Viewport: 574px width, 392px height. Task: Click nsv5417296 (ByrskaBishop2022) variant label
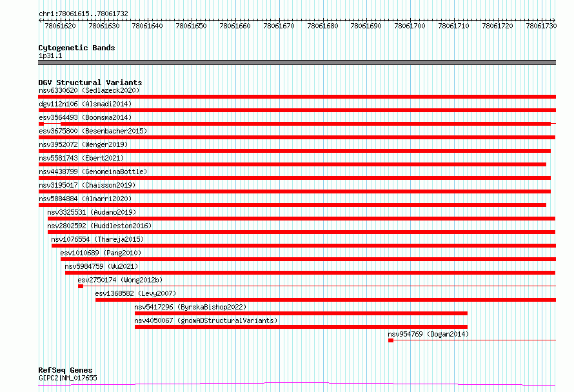pos(190,307)
